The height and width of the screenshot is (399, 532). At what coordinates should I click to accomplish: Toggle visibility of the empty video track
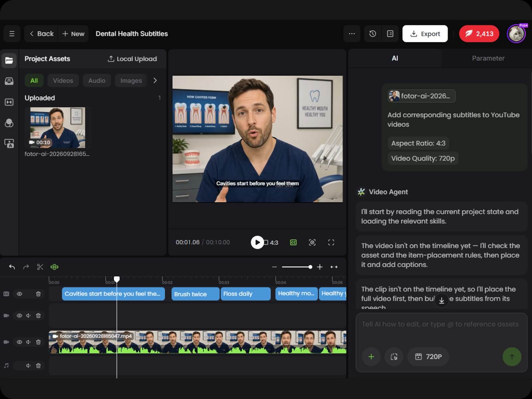point(19,316)
